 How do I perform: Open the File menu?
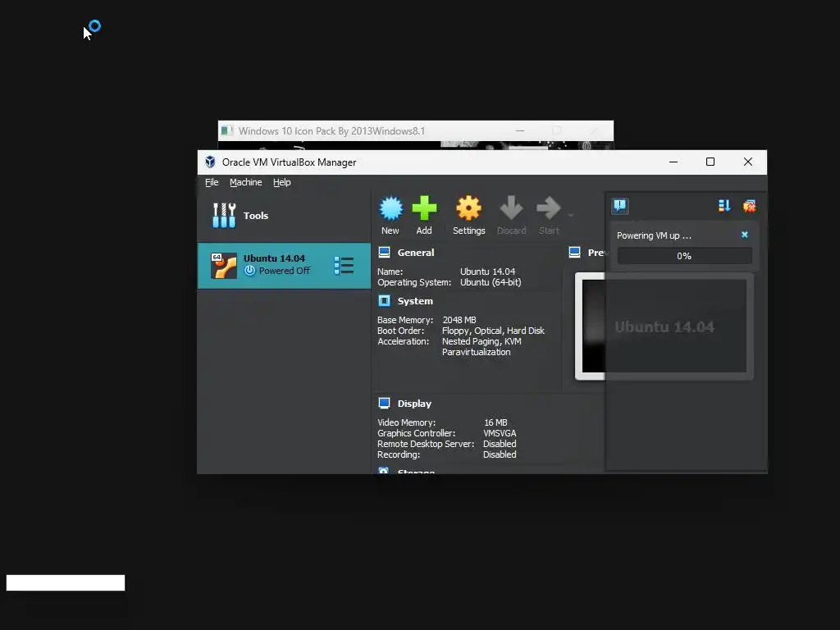tap(212, 182)
